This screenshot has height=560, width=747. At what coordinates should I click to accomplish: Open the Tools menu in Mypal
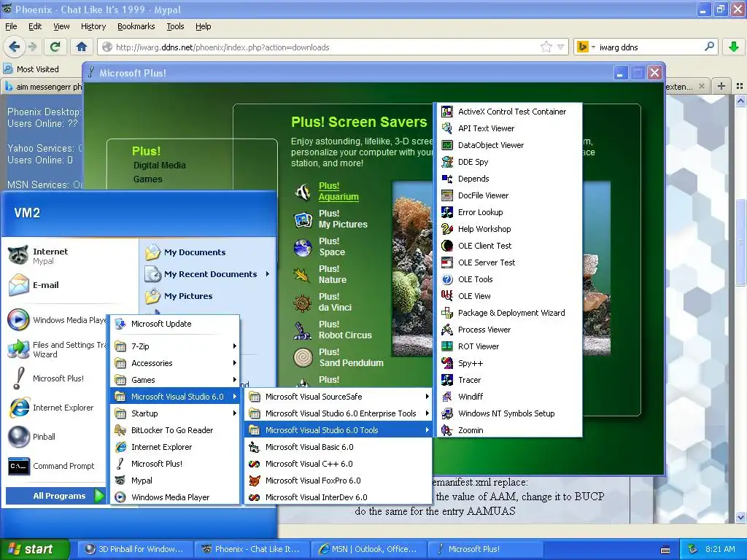(175, 26)
